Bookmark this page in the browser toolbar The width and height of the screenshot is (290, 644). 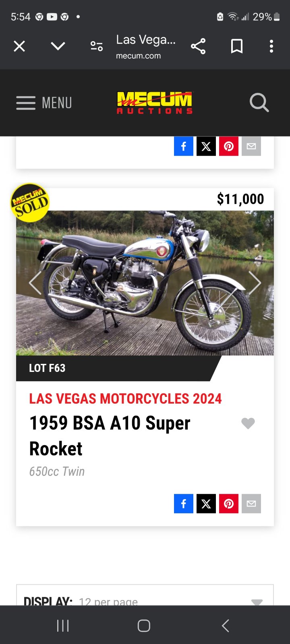237,46
